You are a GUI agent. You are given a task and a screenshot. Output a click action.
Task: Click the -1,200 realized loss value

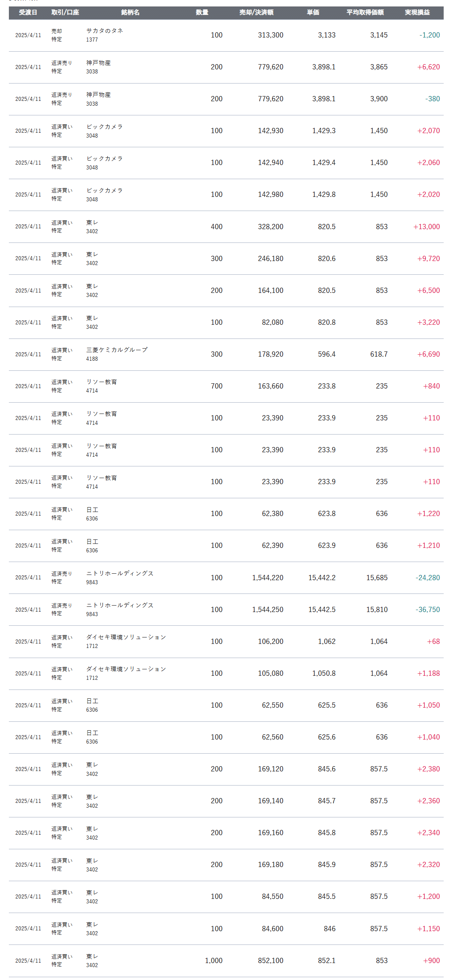click(430, 35)
